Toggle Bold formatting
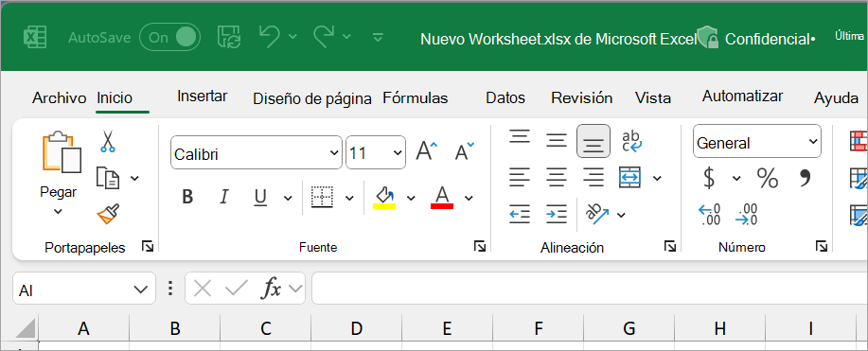Image resolution: width=868 pixels, height=351 pixels. (x=187, y=197)
